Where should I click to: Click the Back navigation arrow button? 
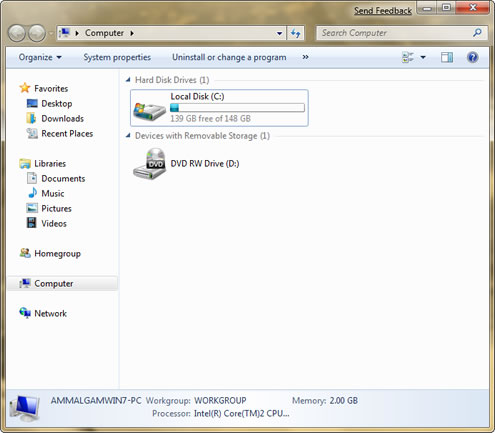point(17,33)
